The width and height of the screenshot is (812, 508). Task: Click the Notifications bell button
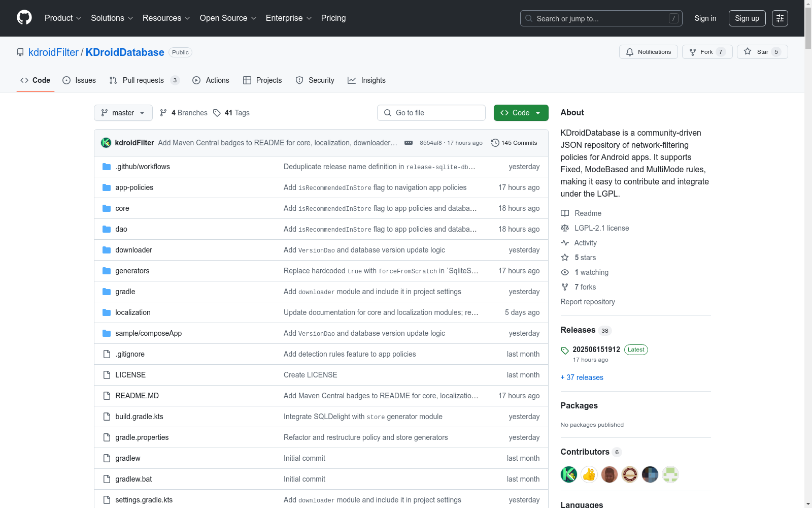point(648,52)
